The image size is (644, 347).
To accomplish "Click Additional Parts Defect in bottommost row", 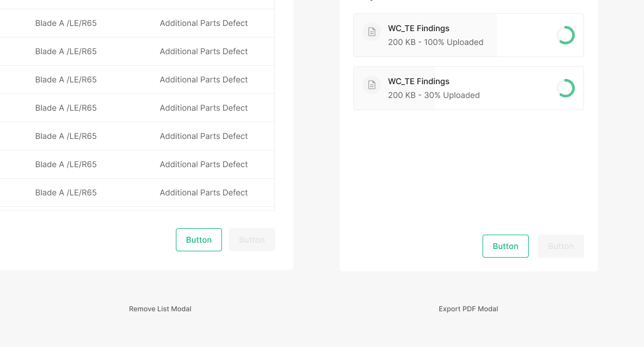I will point(204,193).
